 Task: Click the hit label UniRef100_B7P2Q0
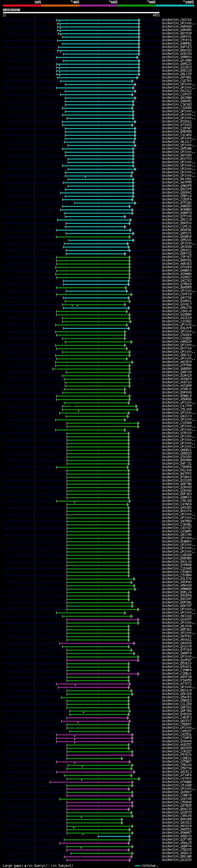pyautogui.click(x=177, y=203)
